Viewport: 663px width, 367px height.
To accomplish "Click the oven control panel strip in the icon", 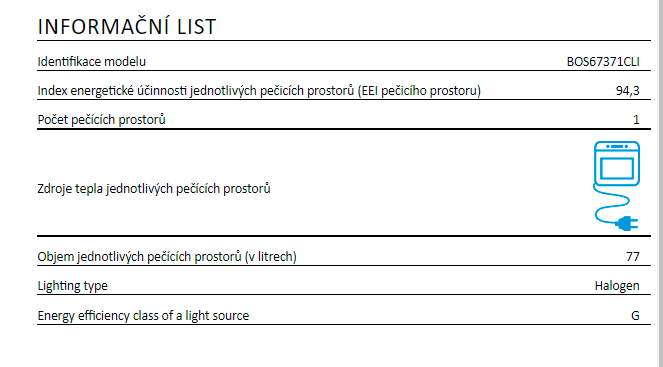I will coord(617,147).
